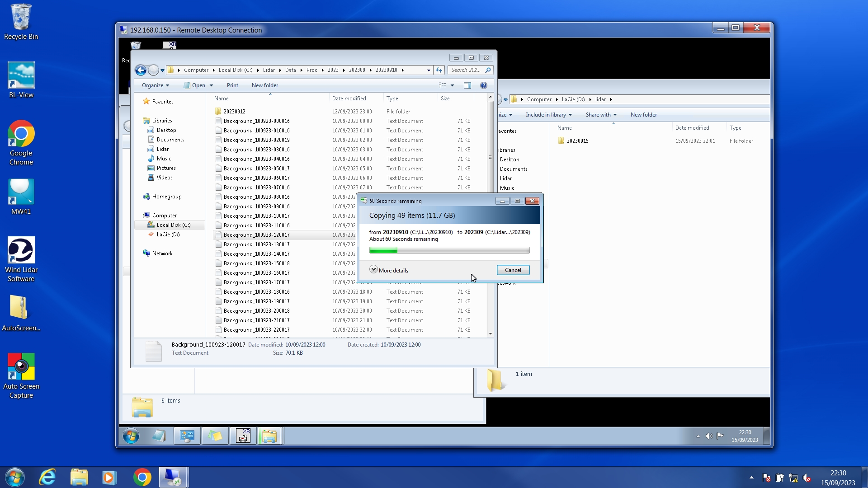Click the Search 202... input field
Screen dimensions: 868x488
(466, 70)
